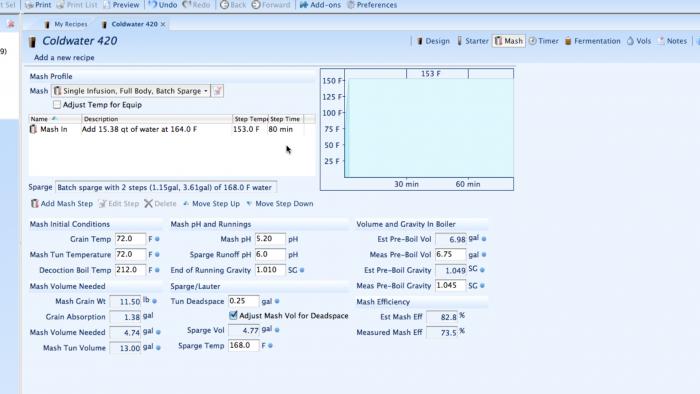Click the Decoction Boil Temp field
Image resolution: width=700 pixels, height=394 pixels.
point(130,270)
